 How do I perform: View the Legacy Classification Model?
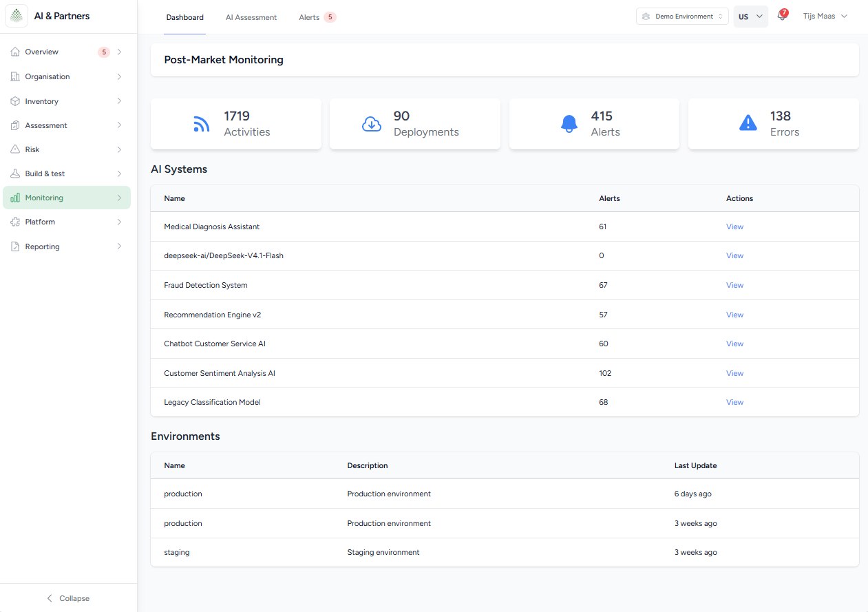coord(734,402)
